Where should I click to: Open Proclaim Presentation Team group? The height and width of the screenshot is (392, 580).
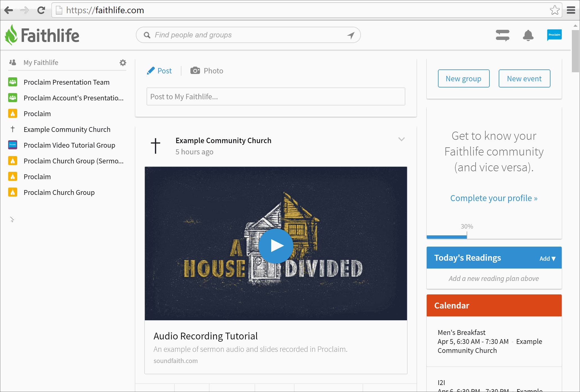pyautogui.click(x=67, y=82)
